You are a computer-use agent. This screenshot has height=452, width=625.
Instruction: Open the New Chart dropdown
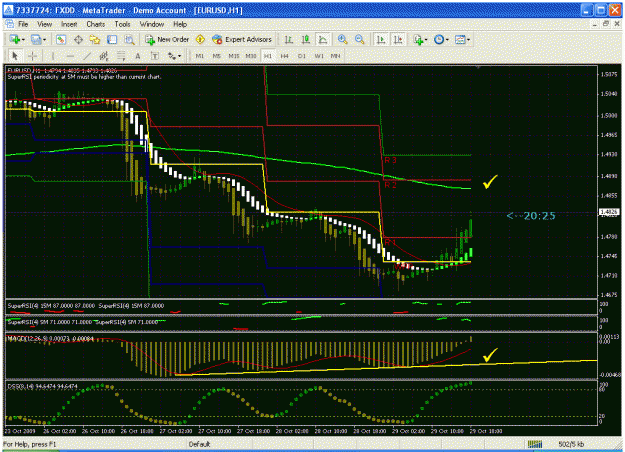(17, 39)
